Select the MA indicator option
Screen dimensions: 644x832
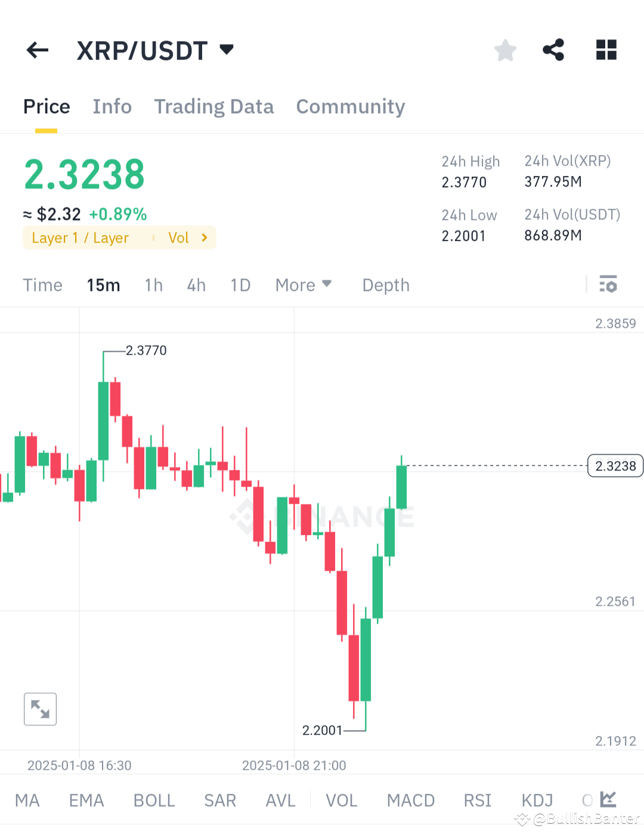point(27,800)
